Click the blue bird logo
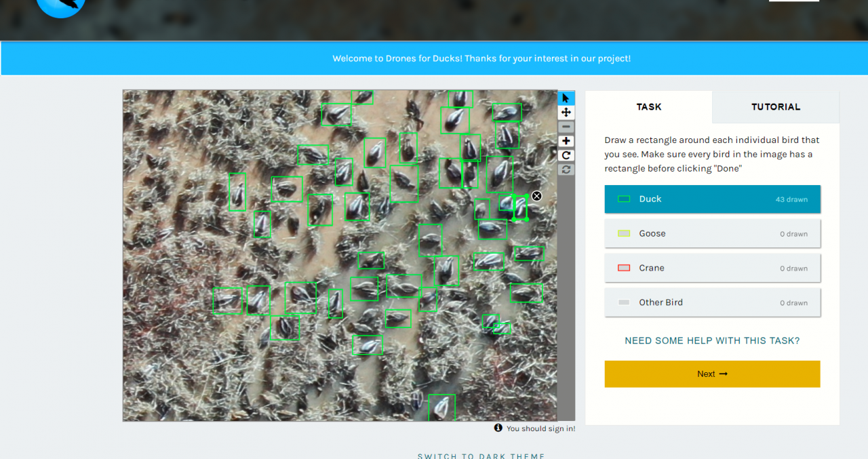Screen dimensions: 868x459 point(61,7)
